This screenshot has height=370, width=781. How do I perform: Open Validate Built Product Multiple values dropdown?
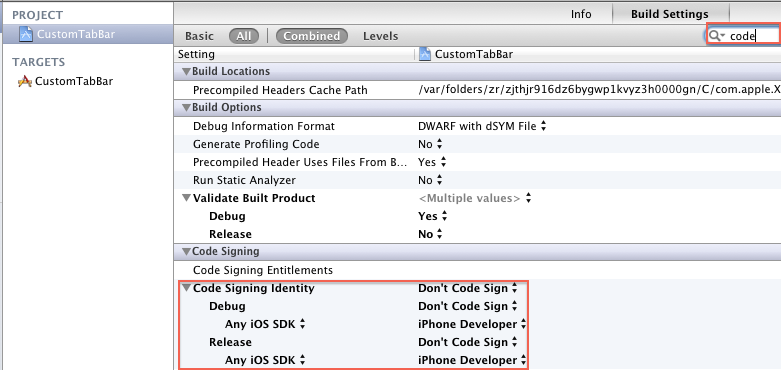[x=475, y=198]
